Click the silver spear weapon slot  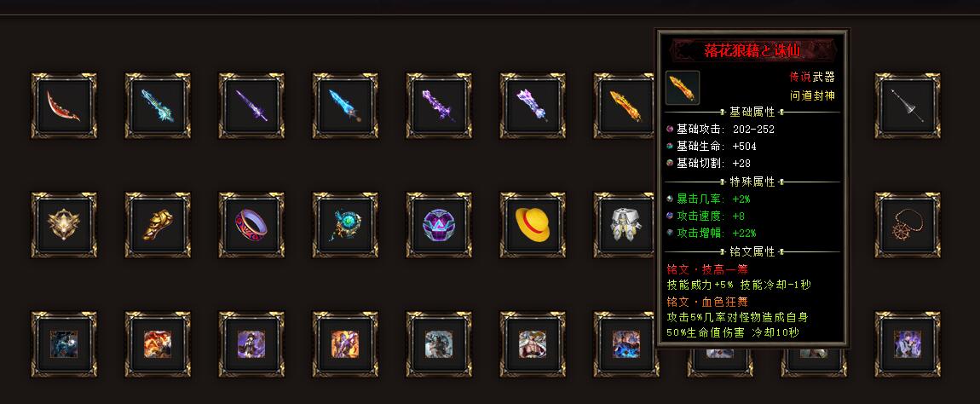(908, 106)
